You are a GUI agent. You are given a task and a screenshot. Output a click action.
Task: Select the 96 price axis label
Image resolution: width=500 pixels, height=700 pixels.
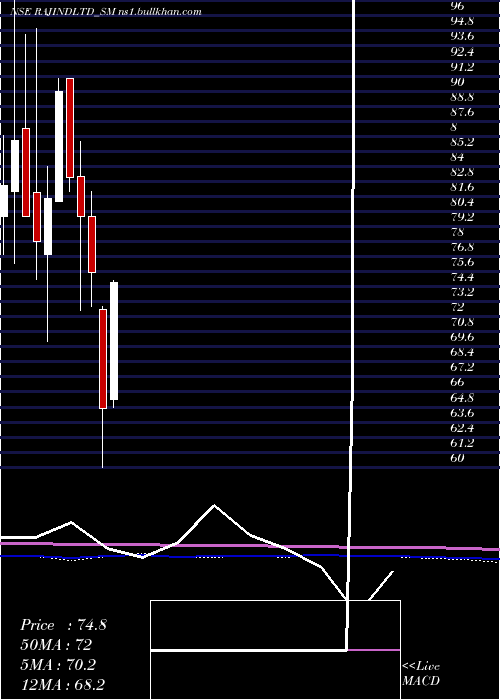coord(457,6)
